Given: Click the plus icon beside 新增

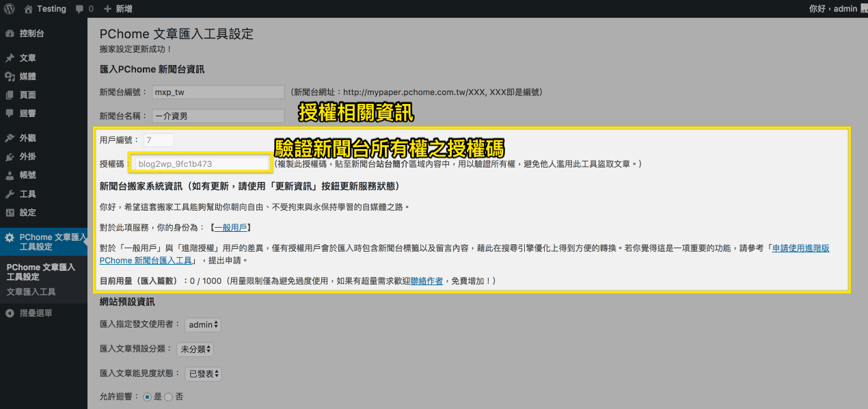Looking at the screenshot, I should tap(107, 9).
